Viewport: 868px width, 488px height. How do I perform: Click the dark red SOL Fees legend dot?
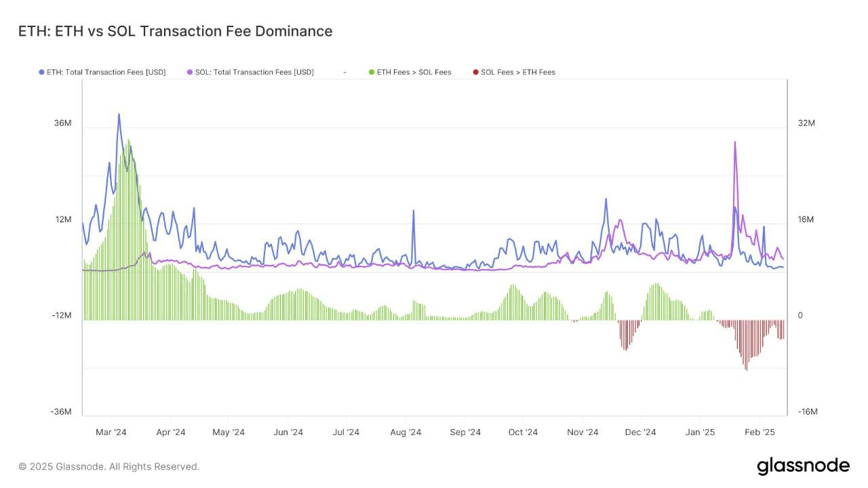476,72
